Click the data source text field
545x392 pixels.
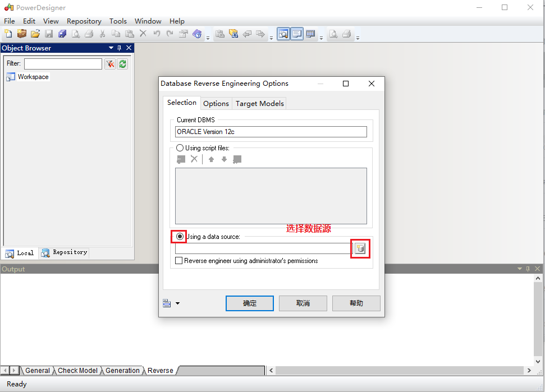(264, 248)
